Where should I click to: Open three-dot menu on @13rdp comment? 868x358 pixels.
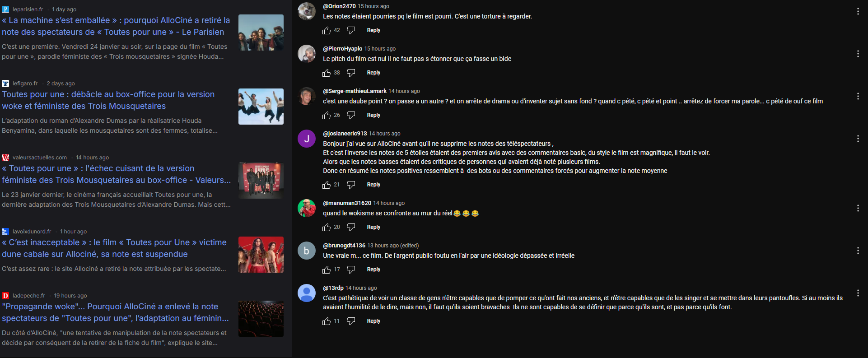858,293
